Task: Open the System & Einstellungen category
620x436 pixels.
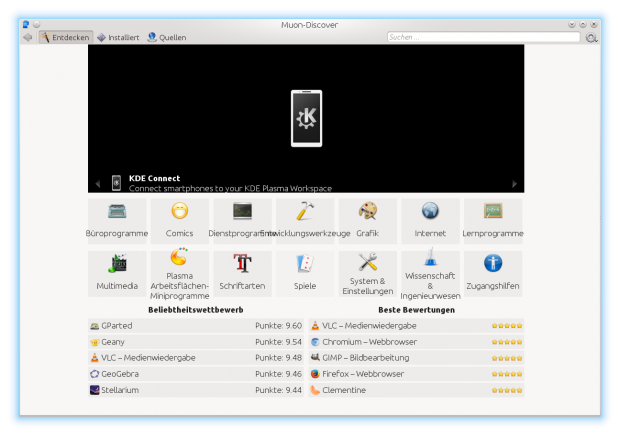Action: (x=368, y=274)
